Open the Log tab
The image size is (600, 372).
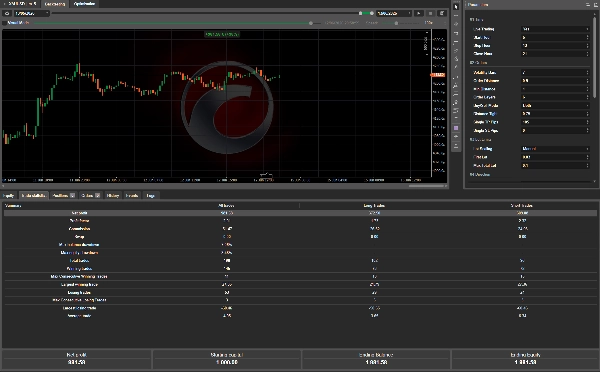(x=151, y=196)
